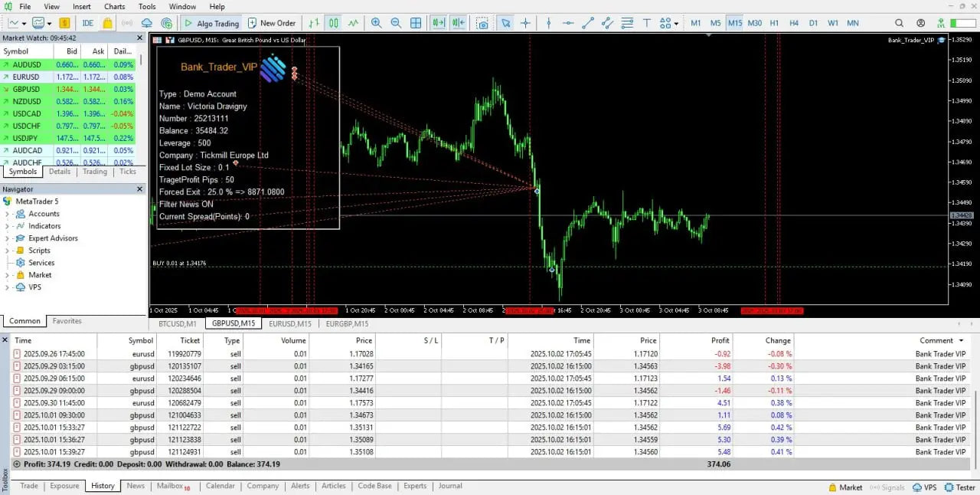The width and height of the screenshot is (980, 495).
Task: Open the Mailbox tab
Action: point(173,486)
